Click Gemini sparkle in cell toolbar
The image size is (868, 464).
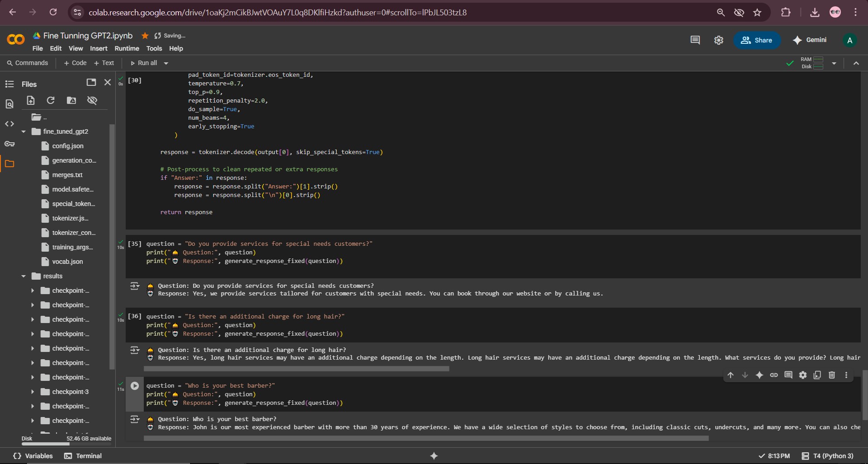click(759, 375)
